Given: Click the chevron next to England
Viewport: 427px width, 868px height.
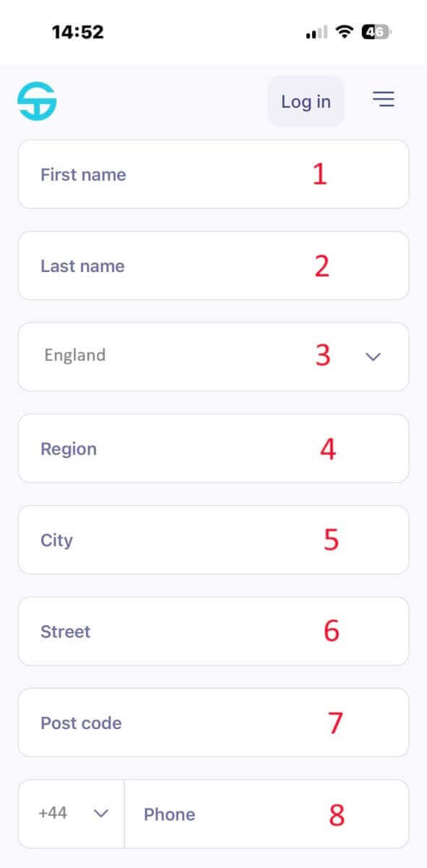Looking at the screenshot, I should pos(373,357).
